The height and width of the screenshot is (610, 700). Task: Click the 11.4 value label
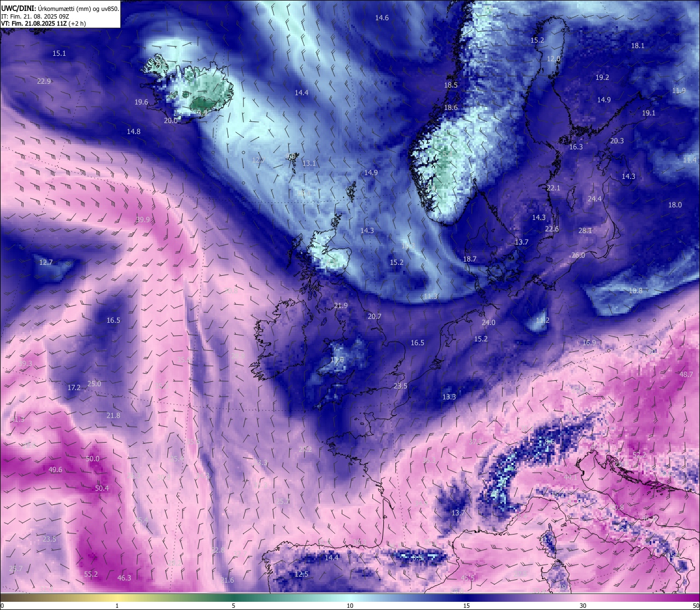690,160
